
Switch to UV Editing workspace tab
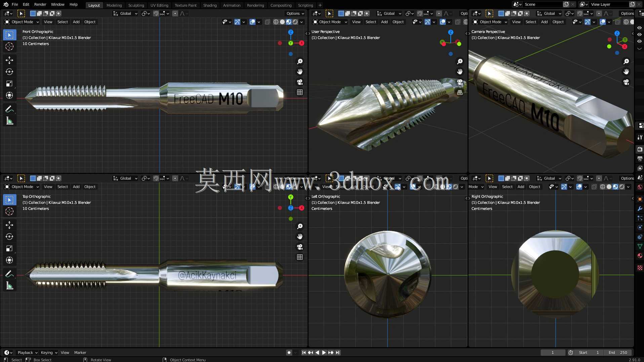(159, 5)
